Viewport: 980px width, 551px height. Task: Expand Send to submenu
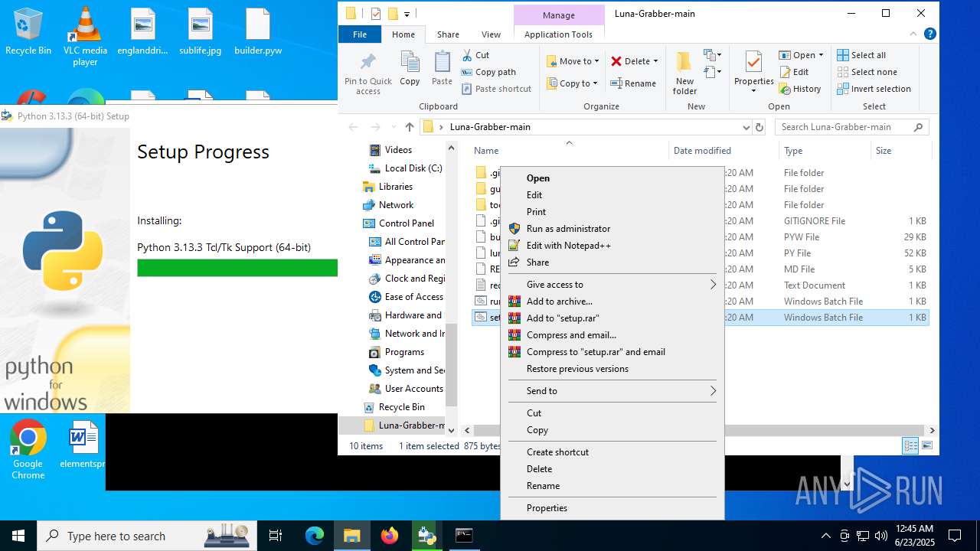(612, 391)
